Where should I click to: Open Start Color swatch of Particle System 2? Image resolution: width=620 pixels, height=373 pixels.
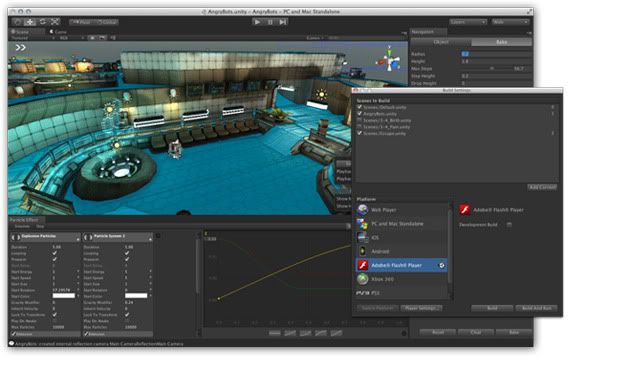[x=136, y=295]
